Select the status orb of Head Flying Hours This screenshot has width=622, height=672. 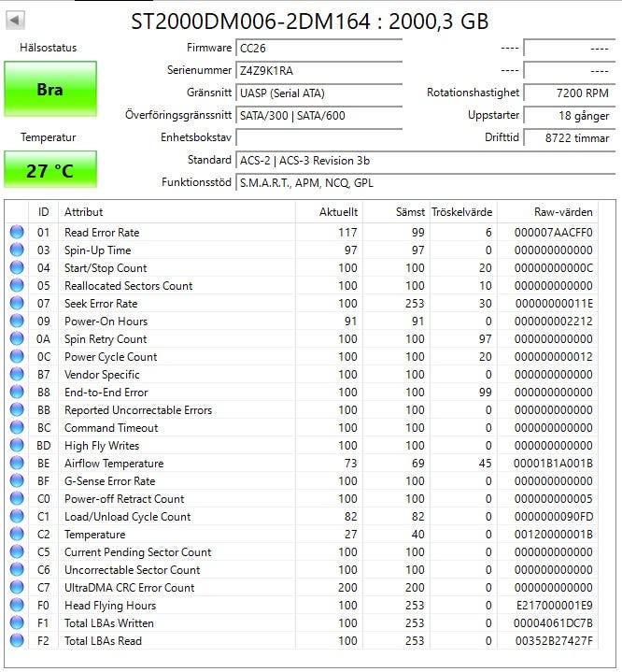point(17,605)
